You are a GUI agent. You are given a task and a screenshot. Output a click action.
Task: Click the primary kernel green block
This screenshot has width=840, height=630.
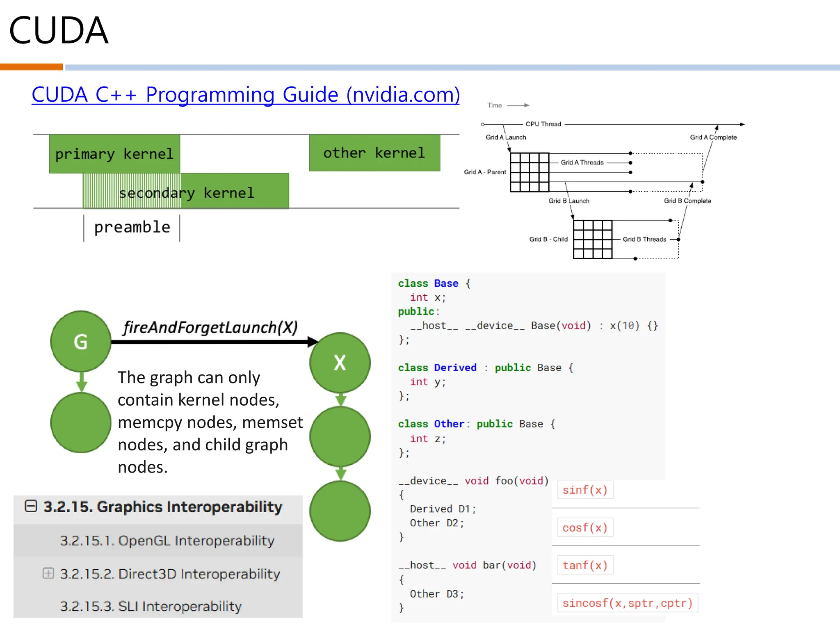tap(114, 154)
